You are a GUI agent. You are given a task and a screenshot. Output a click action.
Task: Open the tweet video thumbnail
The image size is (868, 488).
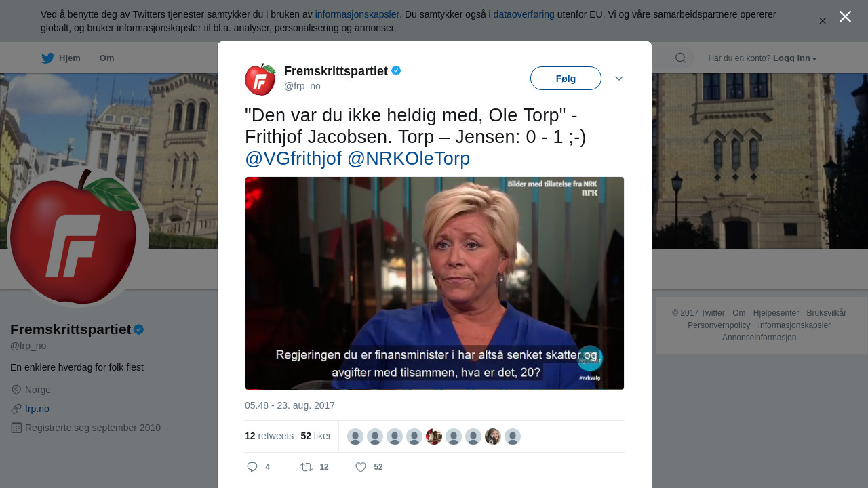click(x=435, y=283)
